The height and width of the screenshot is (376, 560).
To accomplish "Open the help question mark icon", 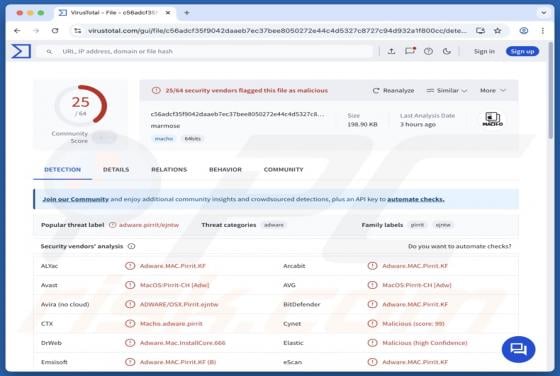I will [428, 51].
